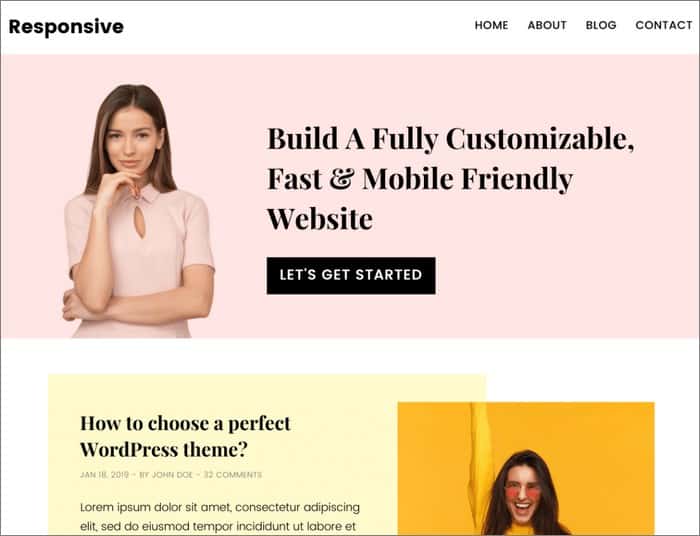The height and width of the screenshot is (536, 700).
Task: Open post 'How to choose a perfect WordPress theme?'
Action: [x=185, y=436]
